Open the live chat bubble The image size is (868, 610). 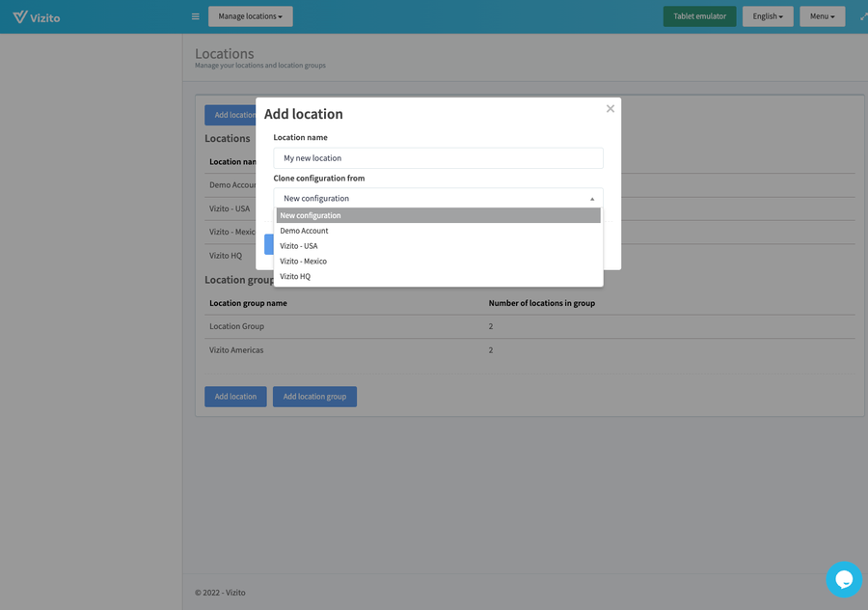(843, 579)
